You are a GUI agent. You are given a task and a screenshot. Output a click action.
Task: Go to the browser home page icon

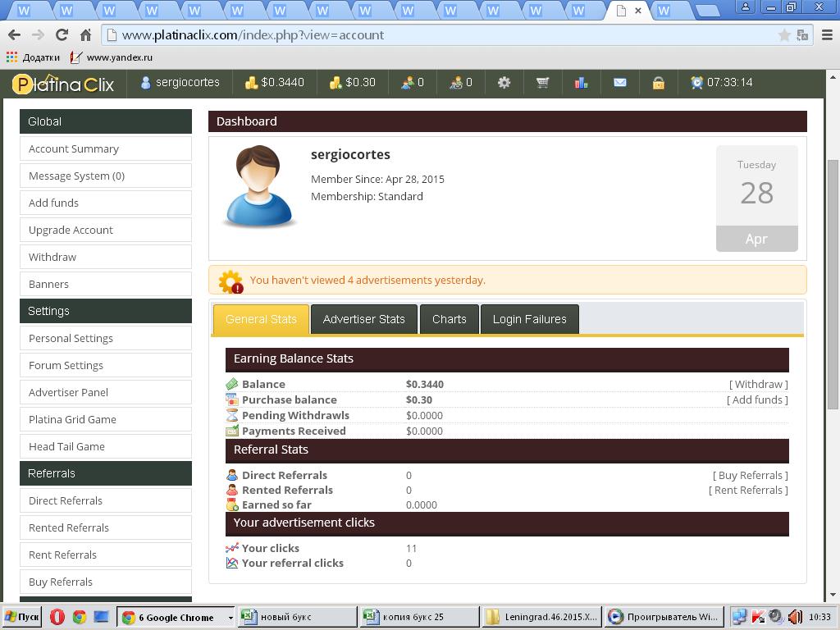85,34
